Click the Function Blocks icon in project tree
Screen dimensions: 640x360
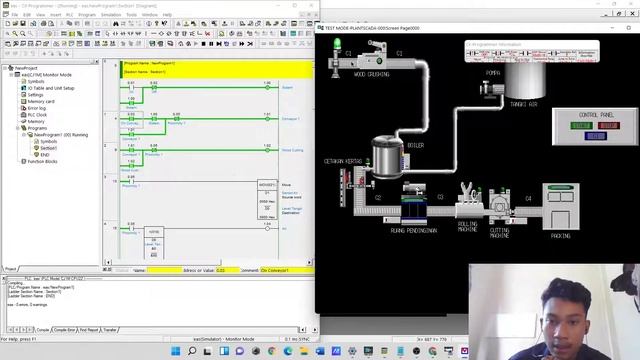click(x=24, y=162)
